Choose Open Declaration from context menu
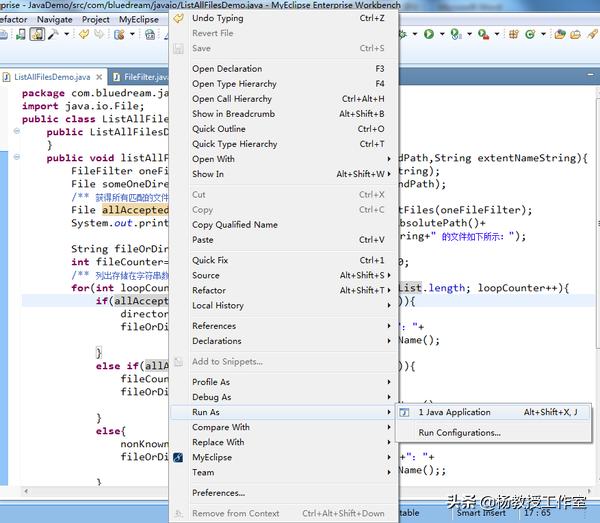The width and height of the screenshot is (600, 523). [227, 69]
